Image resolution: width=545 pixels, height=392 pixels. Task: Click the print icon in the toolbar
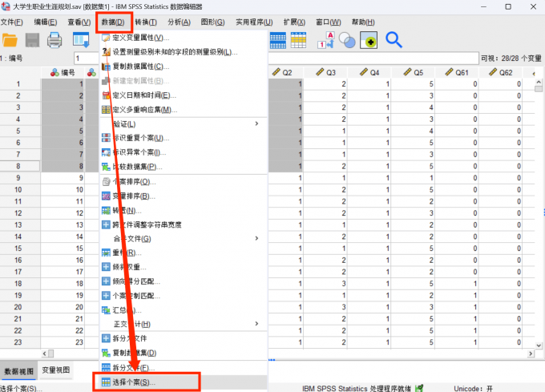click(x=54, y=40)
